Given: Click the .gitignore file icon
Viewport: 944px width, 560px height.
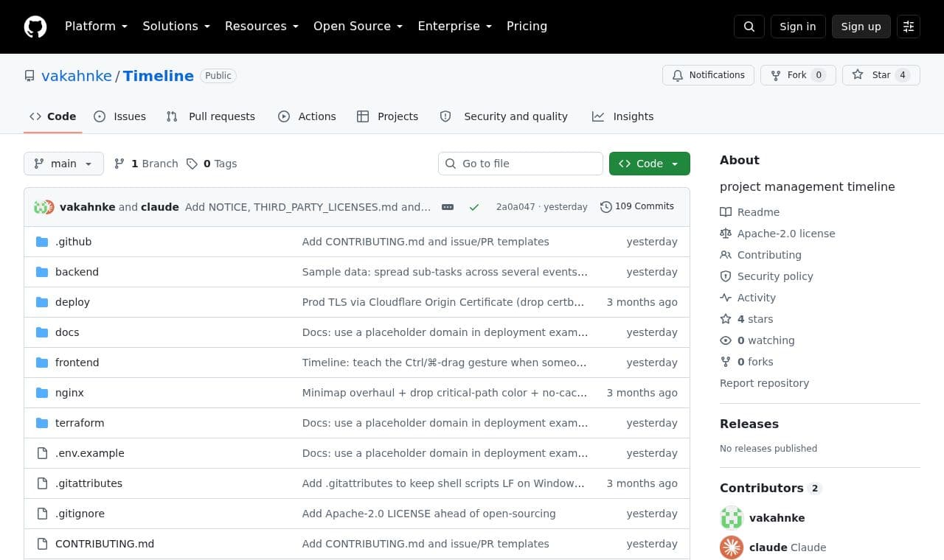Looking at the screenshot, I should pos(42,514).
